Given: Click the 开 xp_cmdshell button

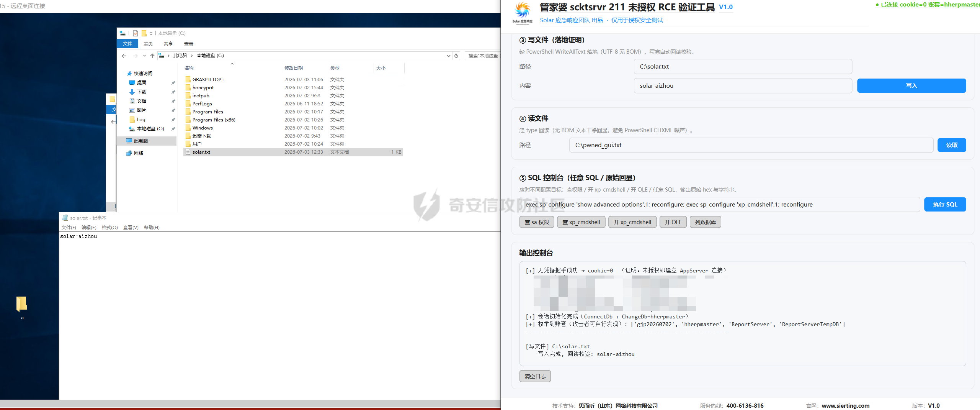Looking at the screenshot, I should (x=632, y=222).
